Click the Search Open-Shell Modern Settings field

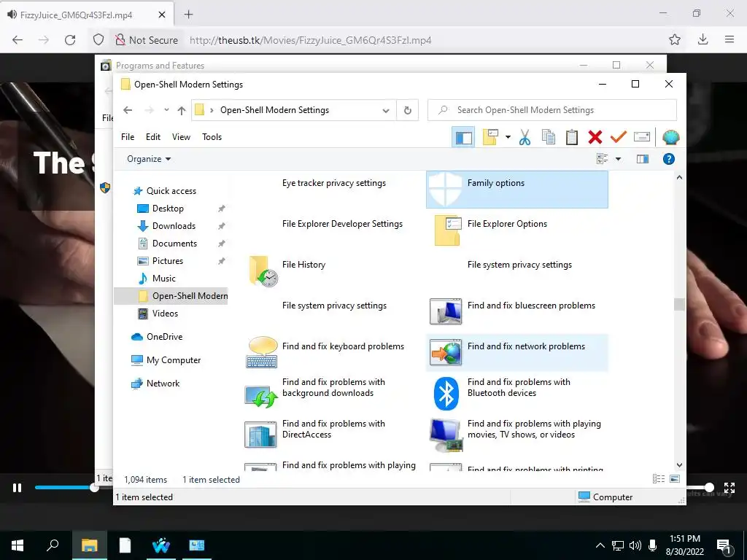click(552, 110)
